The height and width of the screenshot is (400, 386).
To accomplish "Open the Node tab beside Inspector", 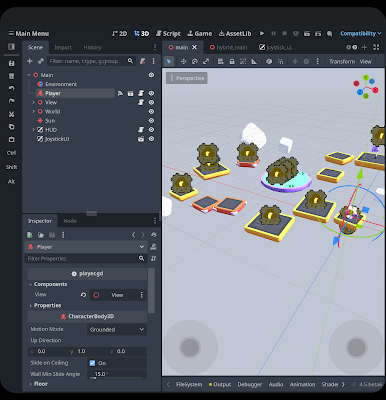I will pos(70,221).
